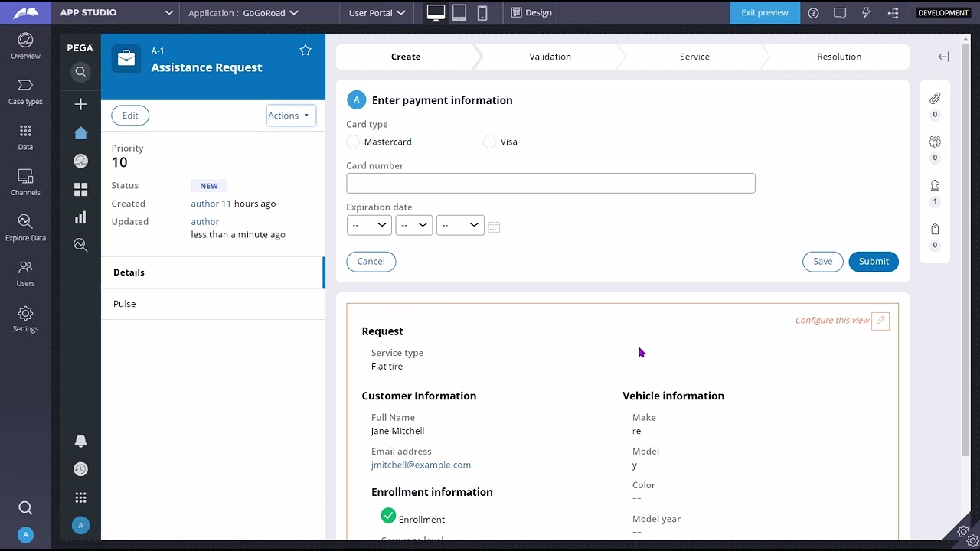Screen dimensions: 980x551
Task: Submit the payment information
Action: [x=874, y=262]
